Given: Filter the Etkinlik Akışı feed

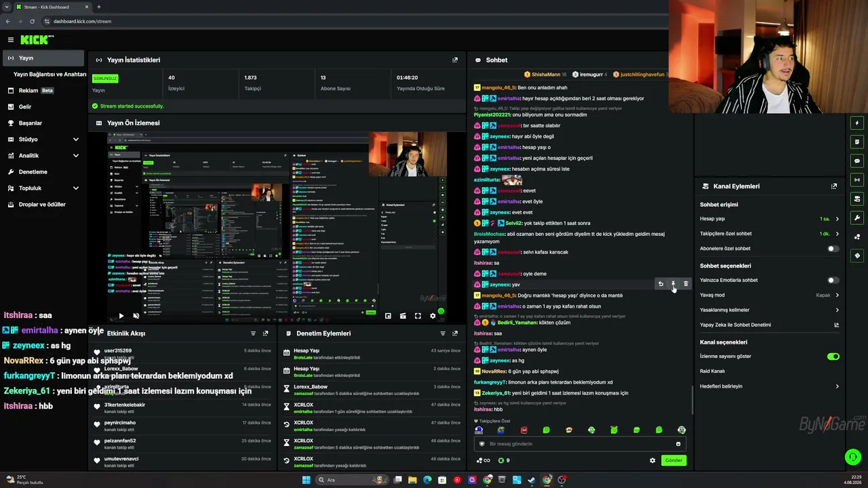Looking at the screenshot, I should coord(253,333).
